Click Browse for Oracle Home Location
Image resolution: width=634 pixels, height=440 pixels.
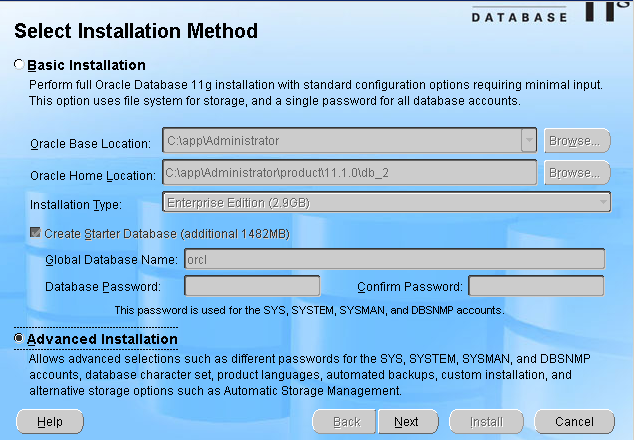pyautogui.click(x=577, y=173)
